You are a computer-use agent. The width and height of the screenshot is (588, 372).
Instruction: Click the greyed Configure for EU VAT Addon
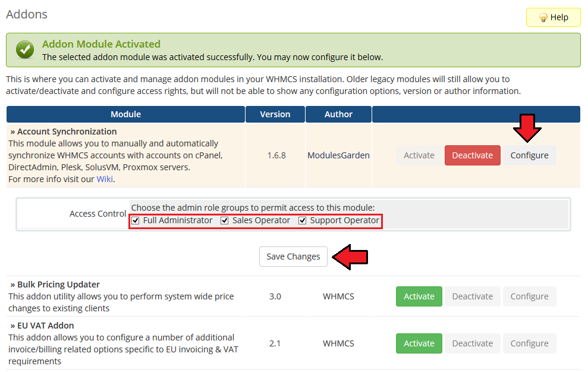click(x=529, y=343)
